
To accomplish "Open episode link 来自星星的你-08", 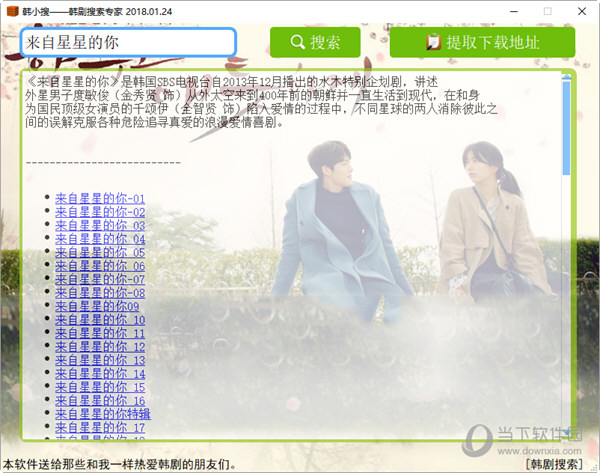I will (100, 293).
